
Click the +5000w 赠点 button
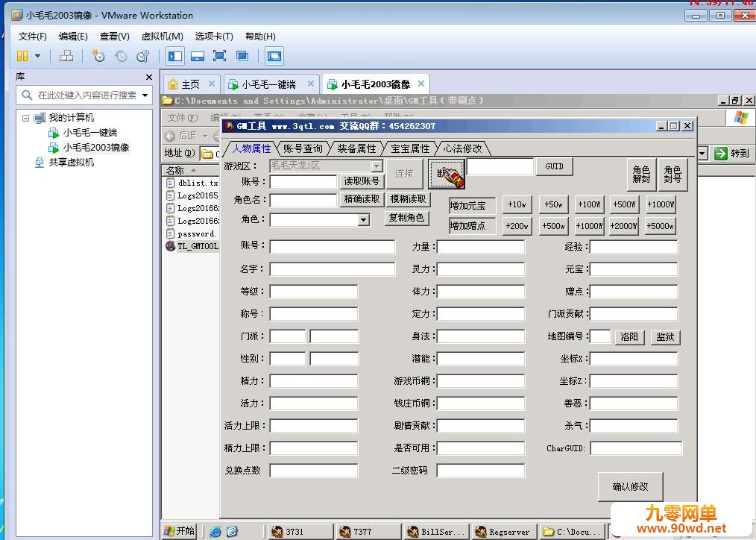click(x=660, y=226)
